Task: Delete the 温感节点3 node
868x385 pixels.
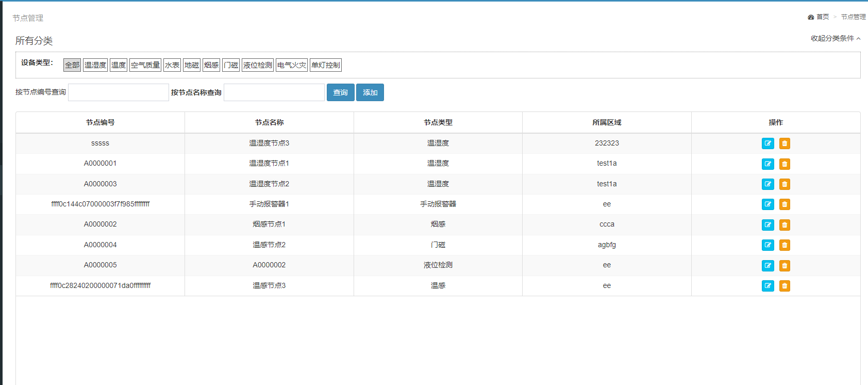Action: coord(784,286)
